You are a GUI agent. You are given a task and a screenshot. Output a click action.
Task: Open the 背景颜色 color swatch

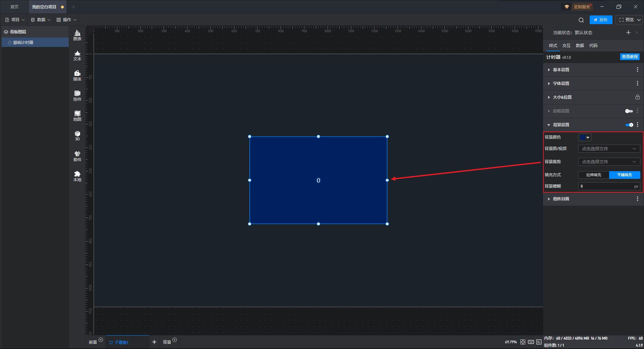(585, 137)
